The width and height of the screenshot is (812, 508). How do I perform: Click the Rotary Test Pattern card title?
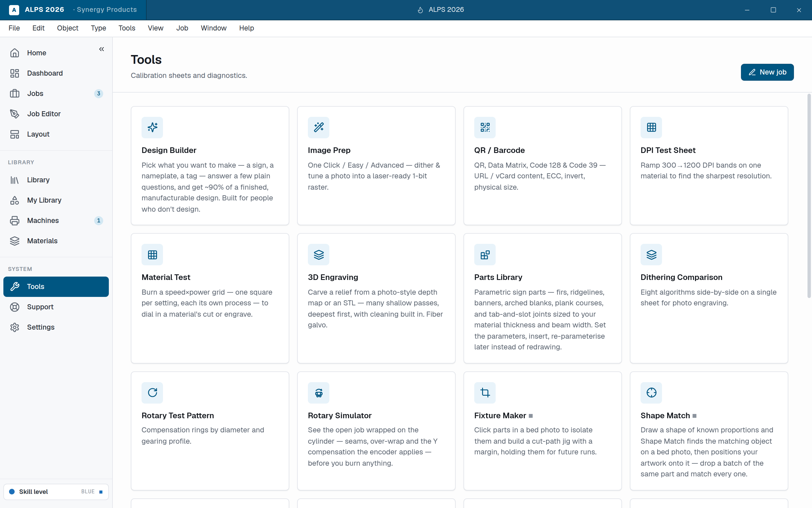pos(178,416)
